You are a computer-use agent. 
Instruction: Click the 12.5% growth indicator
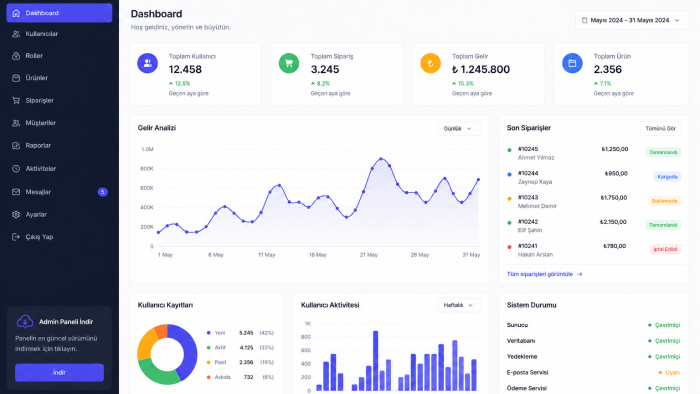point(179,83)
